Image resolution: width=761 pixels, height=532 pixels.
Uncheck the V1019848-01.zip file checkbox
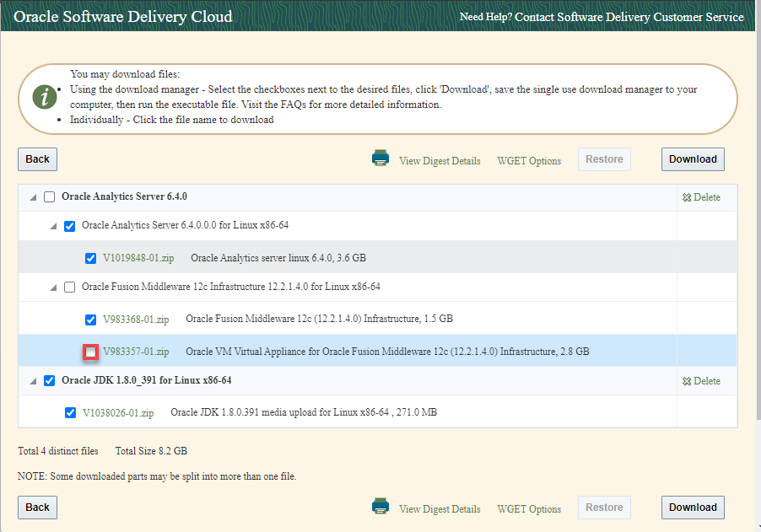pos(90,258)
